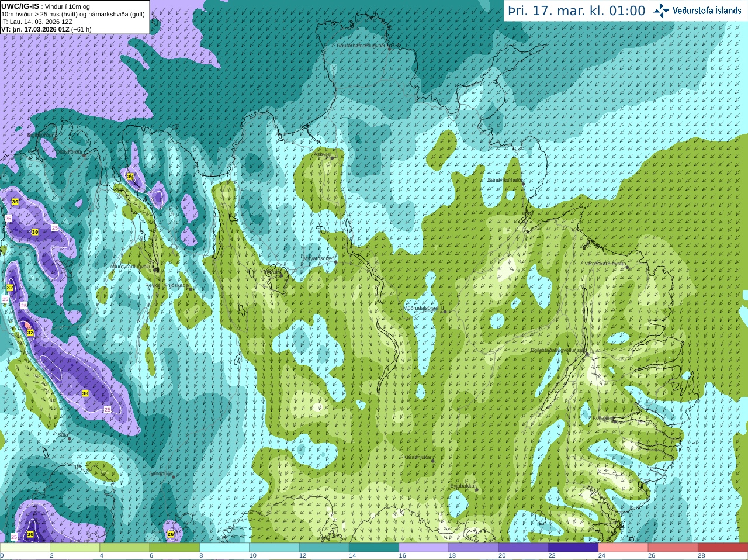748x560 pixels.
Task: Click the Vatnsskarð eystra station marker
Action: click(x=628, y=267)
